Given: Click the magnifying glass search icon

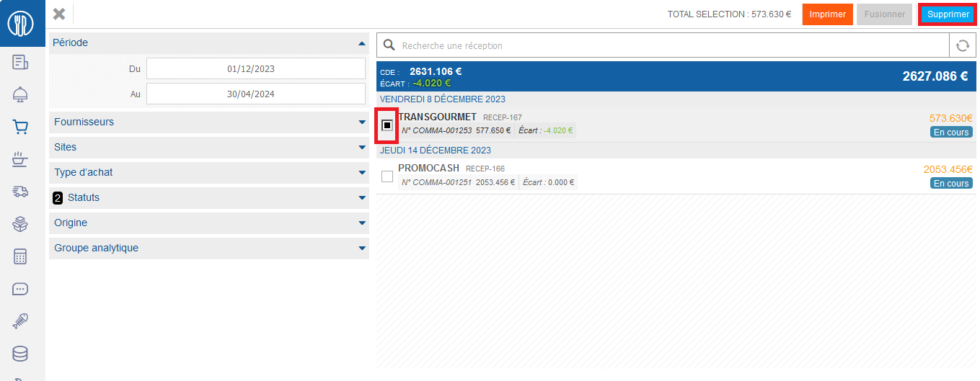Looking at the screenshot, I should tap(389, 45).
